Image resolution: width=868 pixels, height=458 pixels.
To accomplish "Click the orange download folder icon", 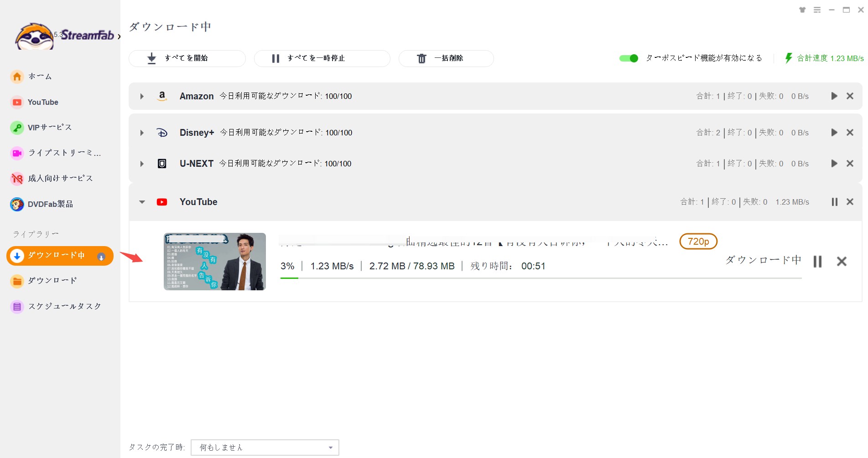I will point(17,281).
